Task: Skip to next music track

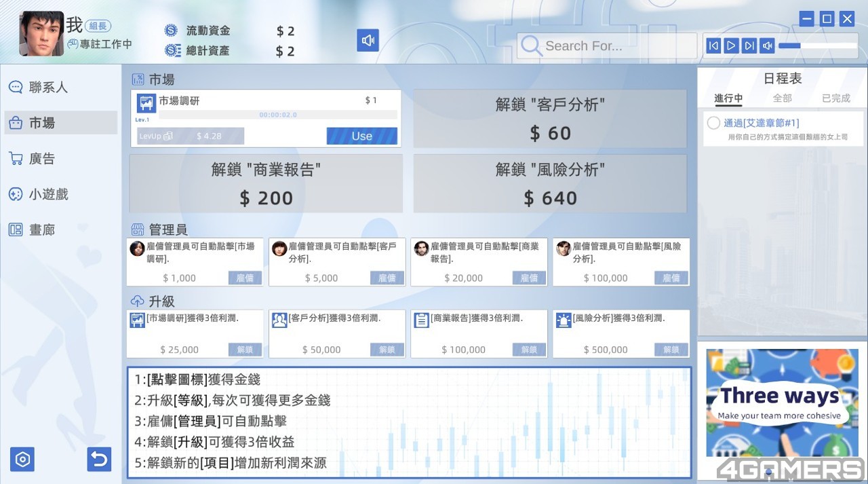Action: tap(749, 45)
